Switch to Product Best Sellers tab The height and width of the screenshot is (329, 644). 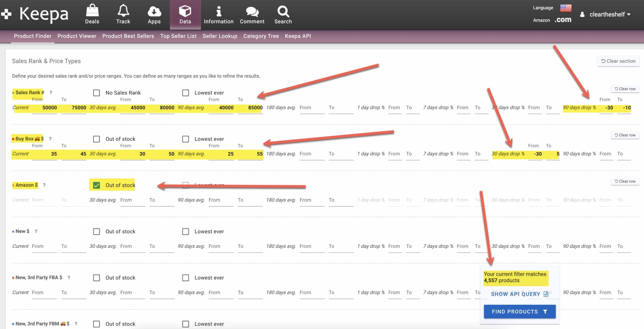click(x=128, y=36)
